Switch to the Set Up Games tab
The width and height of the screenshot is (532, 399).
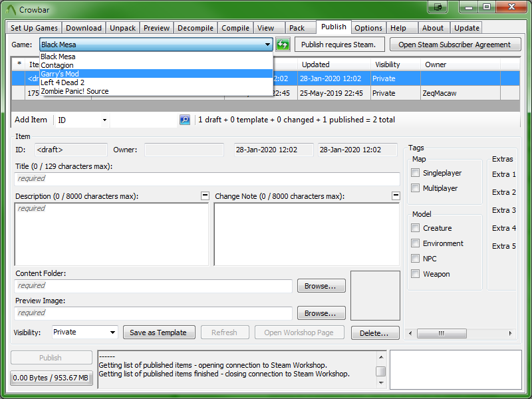(34, 28)
